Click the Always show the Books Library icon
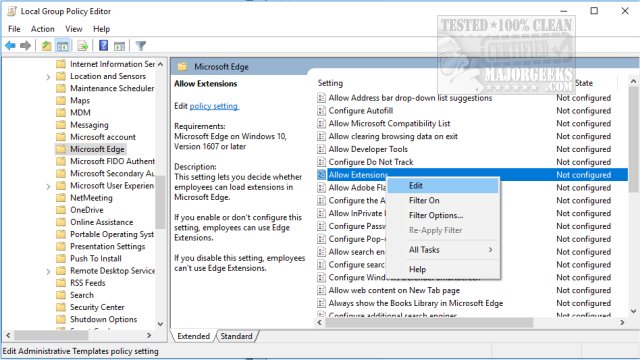640x360 pixels. click(x=322, y=303)
